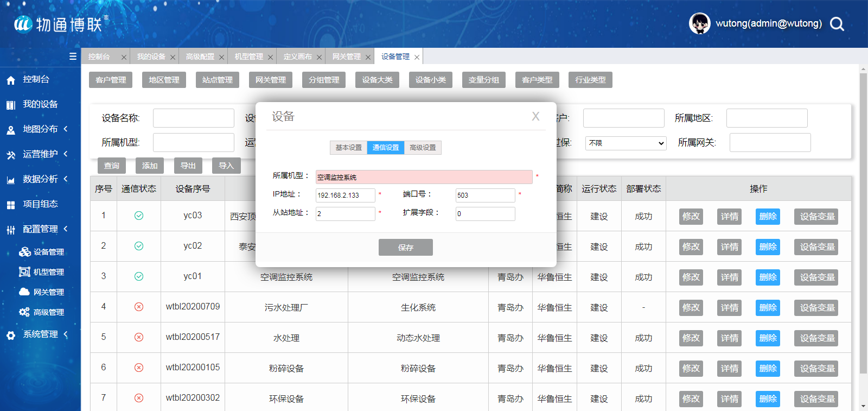Select the 通信设置 dialog tab
Screen dimensions: 868x411
click(386, 148)
